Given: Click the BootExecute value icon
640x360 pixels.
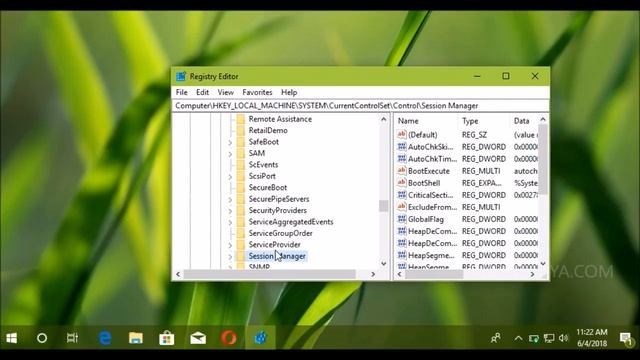Looking at the screenshot, I should [x=402, y=171].
